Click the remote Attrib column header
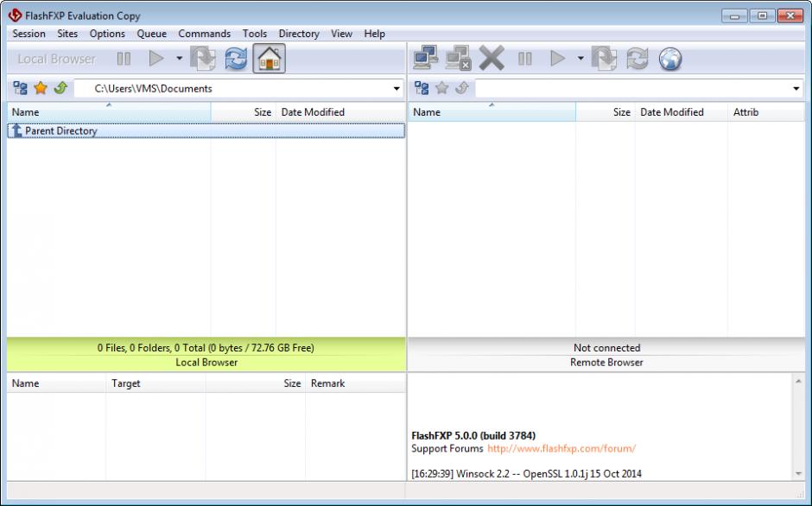The image size is (812, 506). coord(766,112)
